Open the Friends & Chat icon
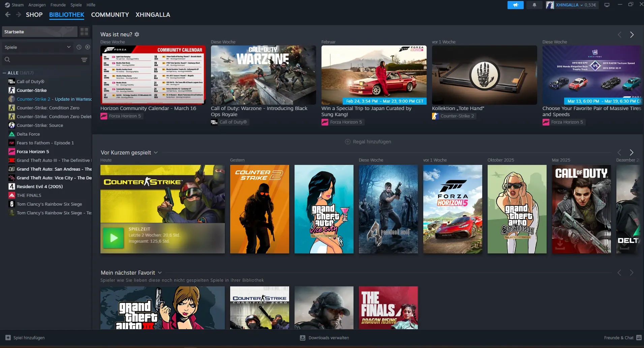 click(639, 338)
